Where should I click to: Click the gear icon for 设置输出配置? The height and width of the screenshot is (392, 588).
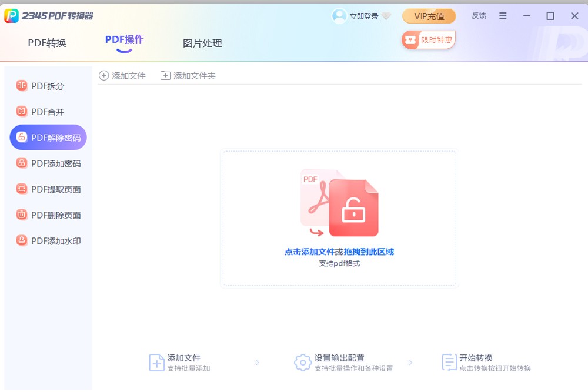click(x=302, y=363)
